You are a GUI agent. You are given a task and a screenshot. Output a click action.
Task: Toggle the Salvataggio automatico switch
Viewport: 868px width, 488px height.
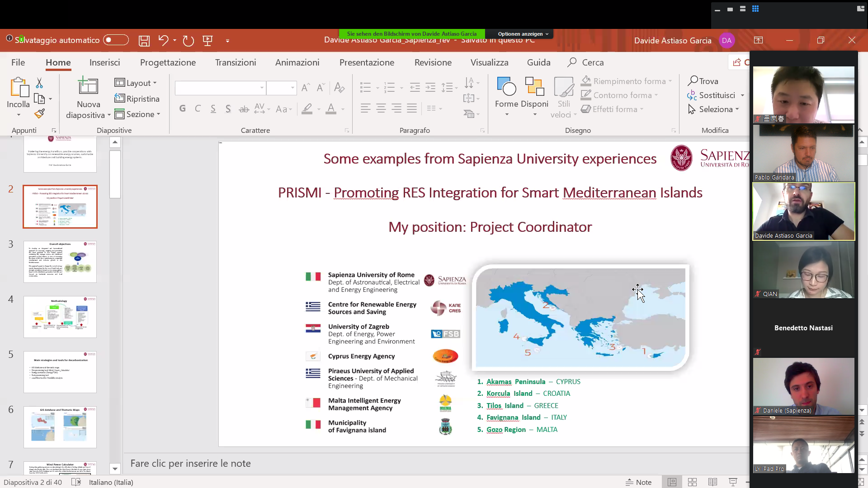click(116, 40)
